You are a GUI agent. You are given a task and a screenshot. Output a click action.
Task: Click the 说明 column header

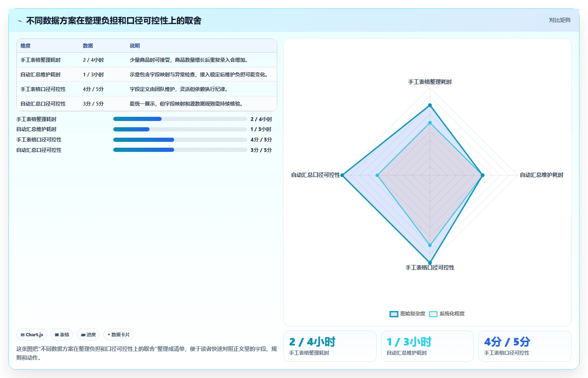(x=134, y=46)
